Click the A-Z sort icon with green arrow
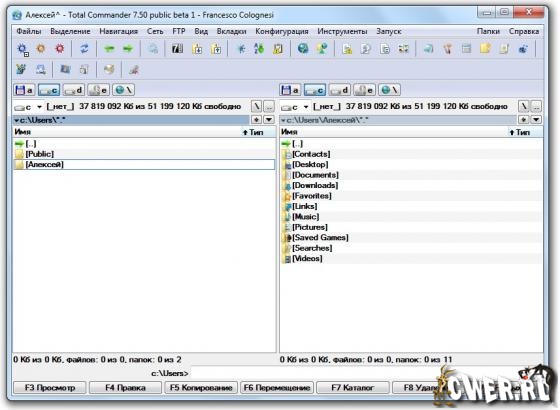 coord(259,48)
